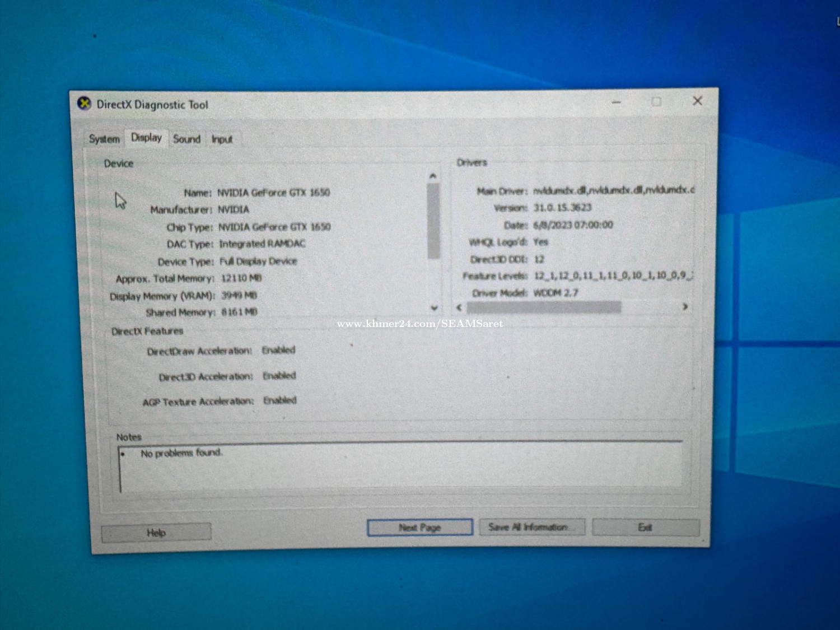The image size is (840, 630).
Task: Click the Drivers horizontal scrollbar thumb
Action: [544, 307]
